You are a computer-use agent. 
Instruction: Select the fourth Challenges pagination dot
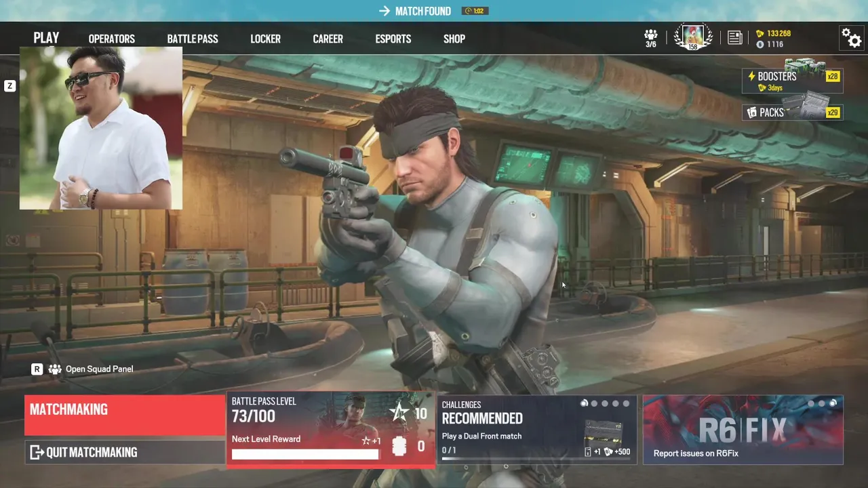click(616, 403)
